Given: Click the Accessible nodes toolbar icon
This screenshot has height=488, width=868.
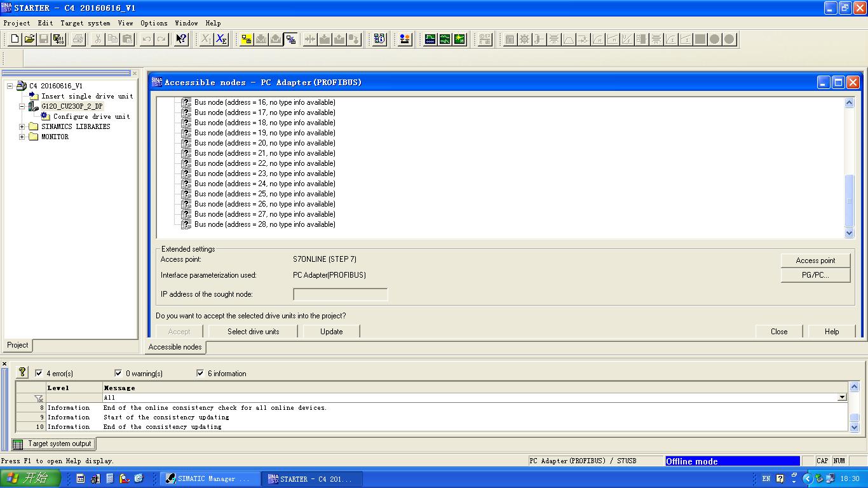Looking at the screenshot, I should pyautogui.click(x=290, y=39).
